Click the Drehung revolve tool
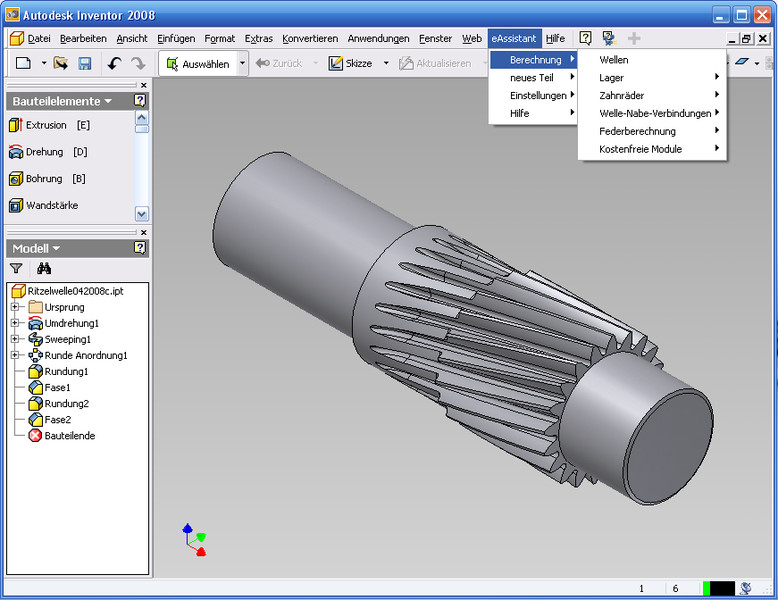Image resolution: width=778 pixels, height=600 pixels. point(44,152)
